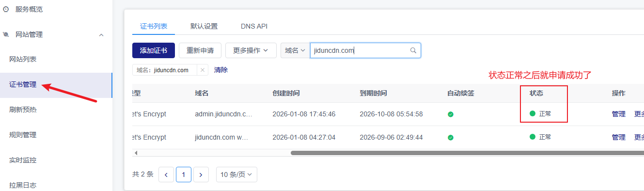Image resolution: width=644 pixels, height=191 pixels.
Task: Click the 到期时间 column header
Action: pos(373,93)
